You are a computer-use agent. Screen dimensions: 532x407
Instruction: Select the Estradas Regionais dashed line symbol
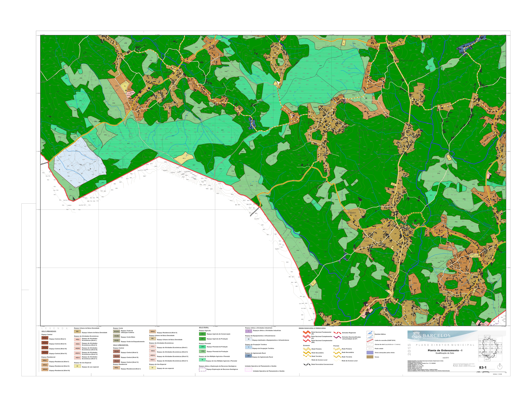[337, 333]
